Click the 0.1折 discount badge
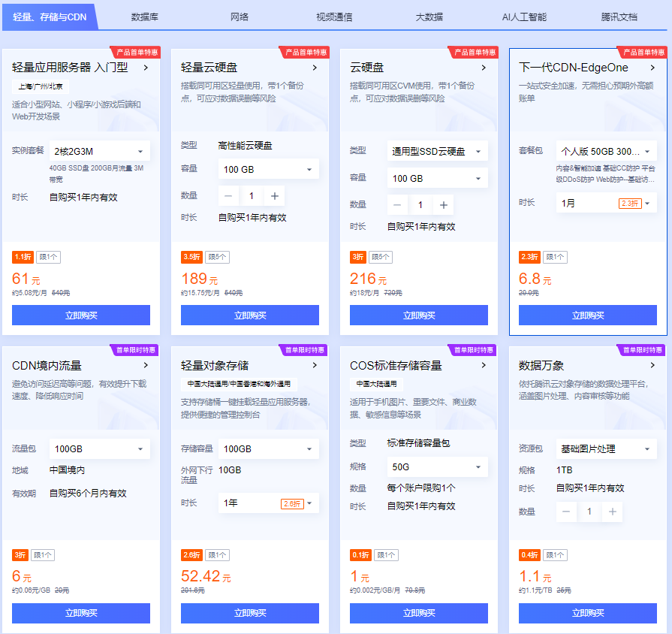The width and height of the screenshot is (672, 634). coord(360,555)
